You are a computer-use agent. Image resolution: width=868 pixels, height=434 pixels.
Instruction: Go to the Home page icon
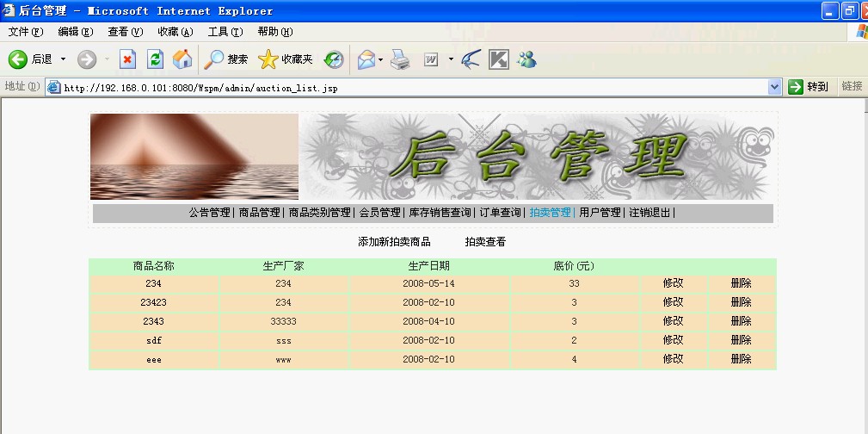[182, 59]
